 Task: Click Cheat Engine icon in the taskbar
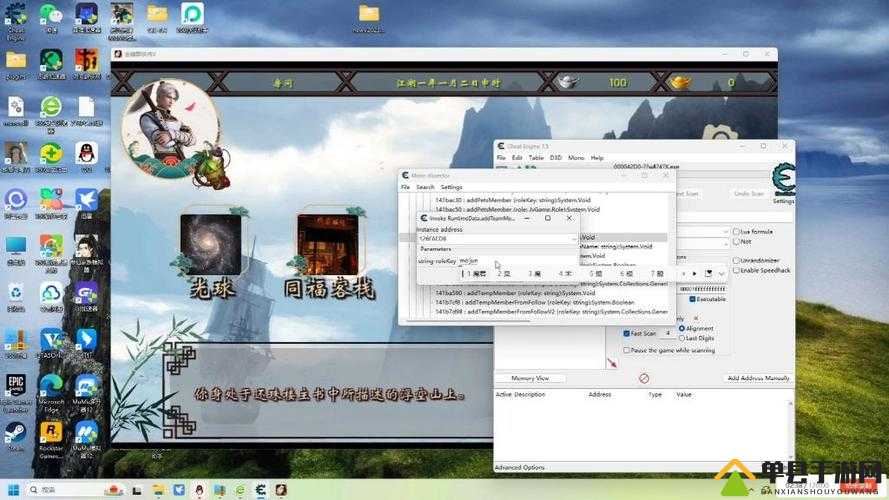[261, 490]
